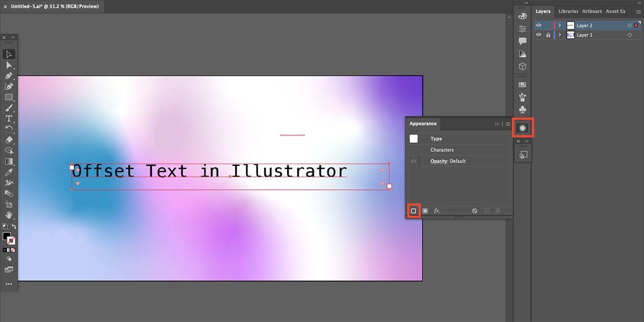
Task: Click the Opacity link in Appearance
Action: click(440, 161)
